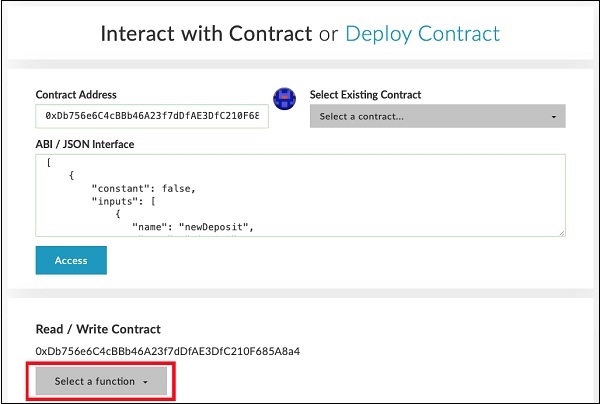Click inside the ABI / JSON Interface text area

[x=300, y=195]
